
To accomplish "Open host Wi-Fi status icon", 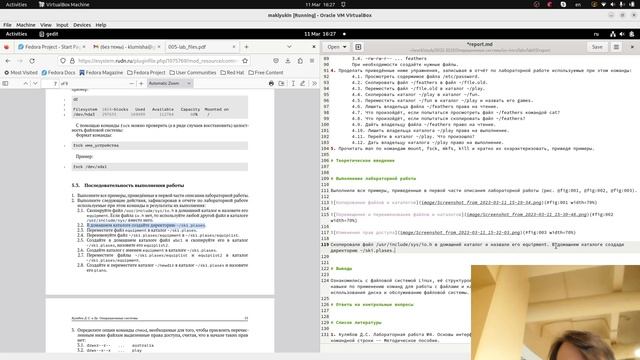I will 604,4.
